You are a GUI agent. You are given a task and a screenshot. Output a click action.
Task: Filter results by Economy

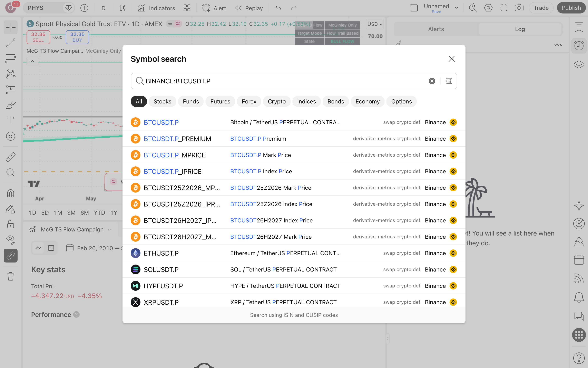point(367,101)
